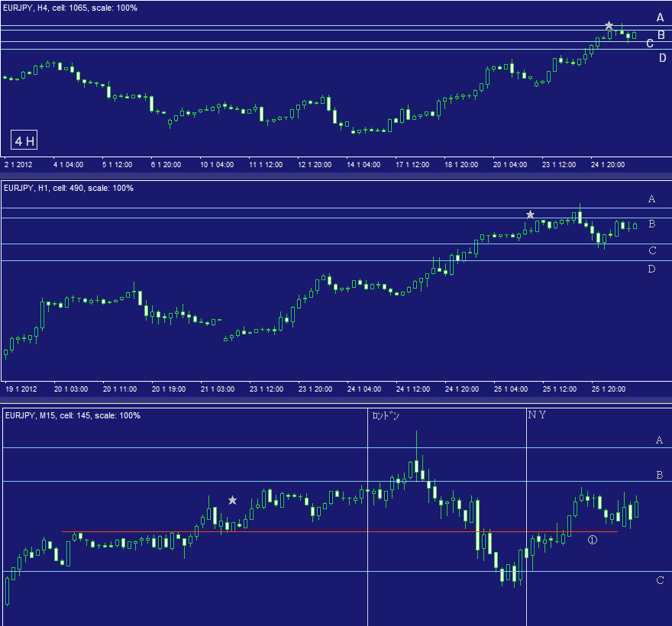Select the ロンドン session label

[386, 415]
